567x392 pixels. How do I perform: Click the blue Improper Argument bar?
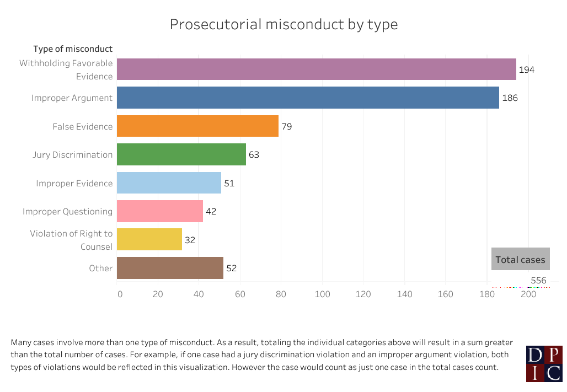[x=308, y=98]
